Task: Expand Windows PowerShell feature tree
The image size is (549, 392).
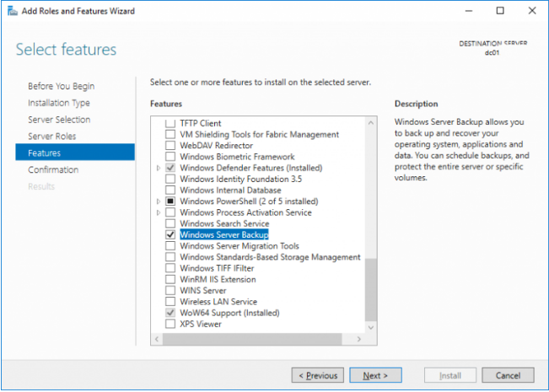Action: click(x=159, y=201)
